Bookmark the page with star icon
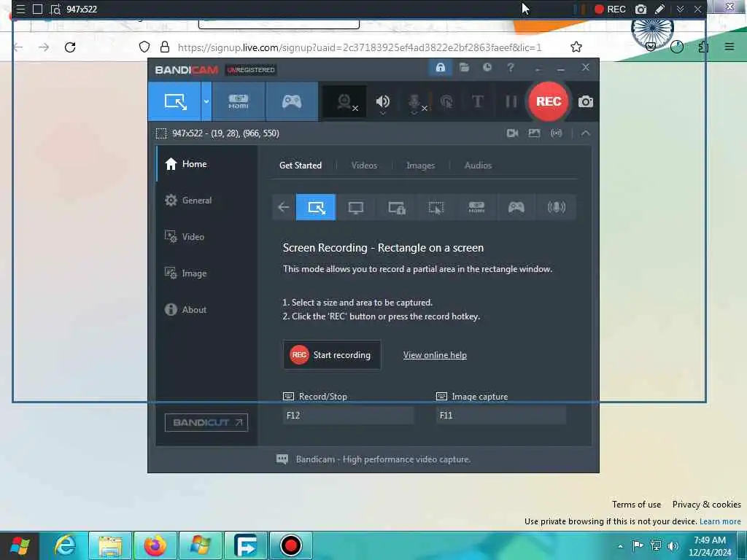Screen dimensions: 747x560 coord(576,47)
